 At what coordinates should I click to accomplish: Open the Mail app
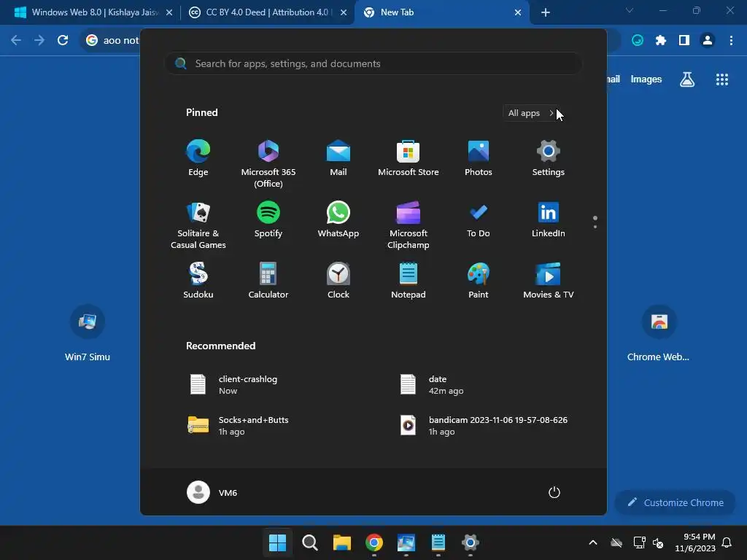point(338,158)
